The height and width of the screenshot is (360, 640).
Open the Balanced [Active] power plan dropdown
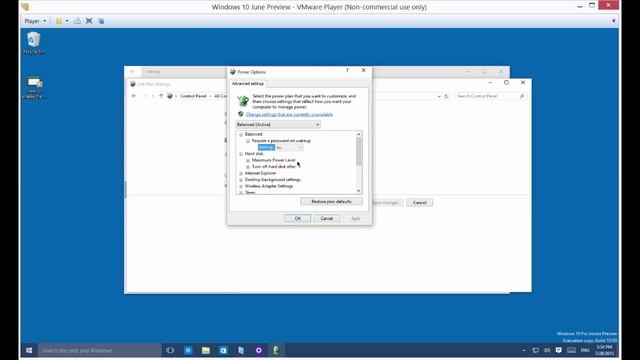pyautogui.click(x=278, y=124)
